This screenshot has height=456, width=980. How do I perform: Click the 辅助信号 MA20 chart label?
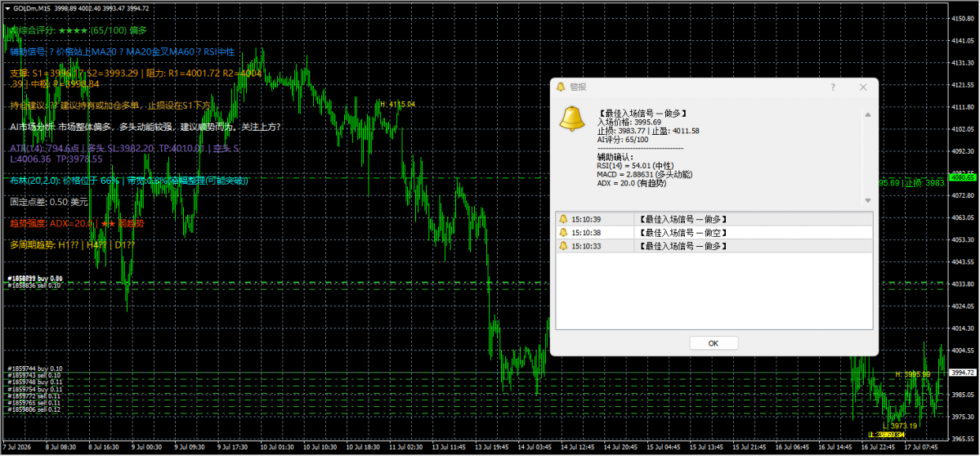(123, 51)
